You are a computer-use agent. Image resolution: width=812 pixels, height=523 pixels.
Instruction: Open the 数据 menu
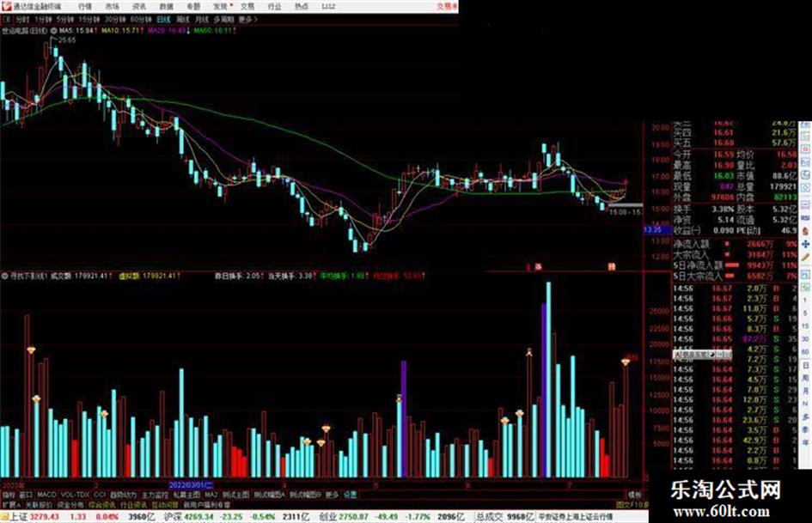coord(166,7)
